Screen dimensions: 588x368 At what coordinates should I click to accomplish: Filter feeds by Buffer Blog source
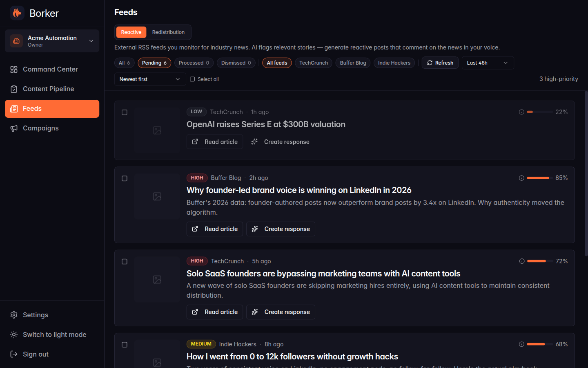[x=353, y=63]
